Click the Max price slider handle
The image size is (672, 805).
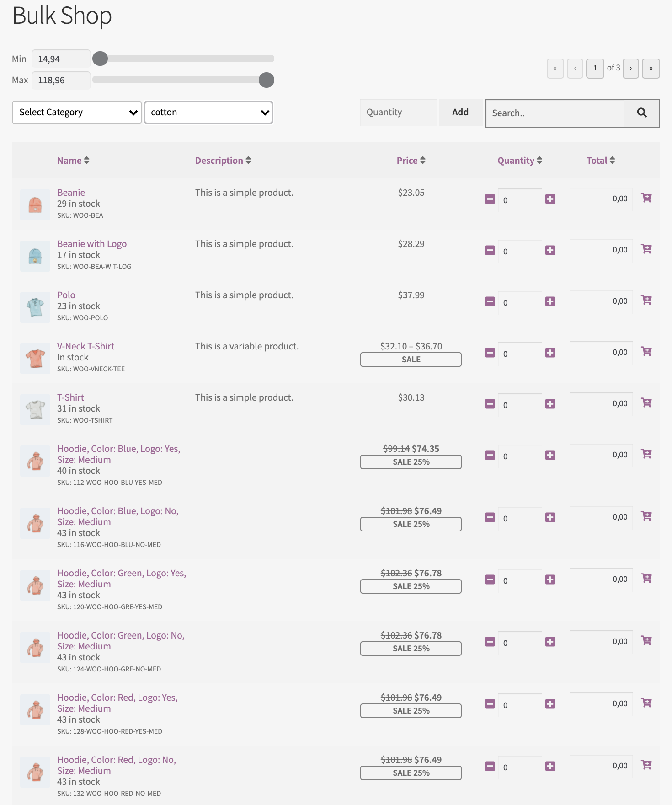(x=267, y=80)
